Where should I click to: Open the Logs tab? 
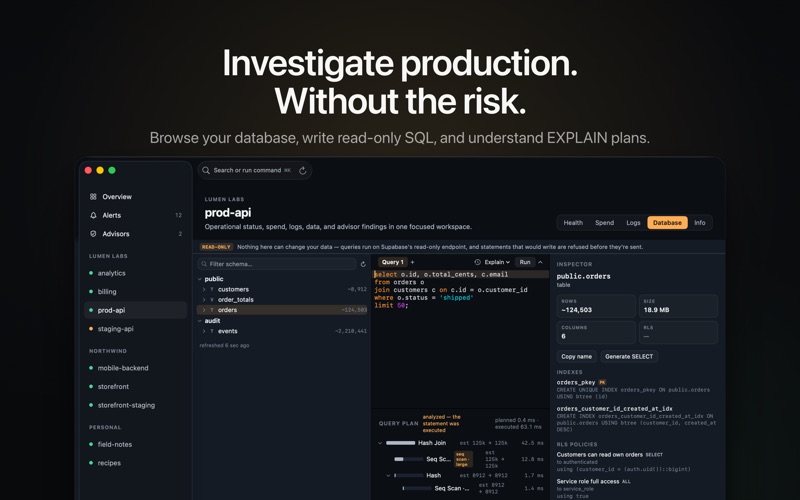point(633,223)
